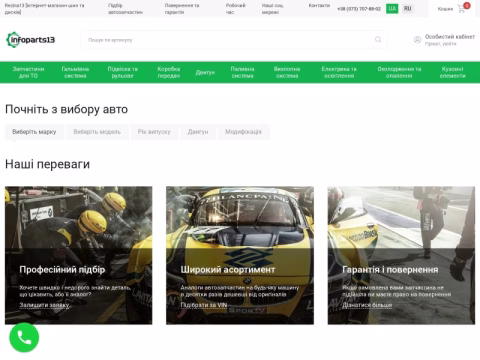Viewport: 480px width, 360px height.
Task: Open Наші соц. мережі top link
Action: (x=272, y=9)
